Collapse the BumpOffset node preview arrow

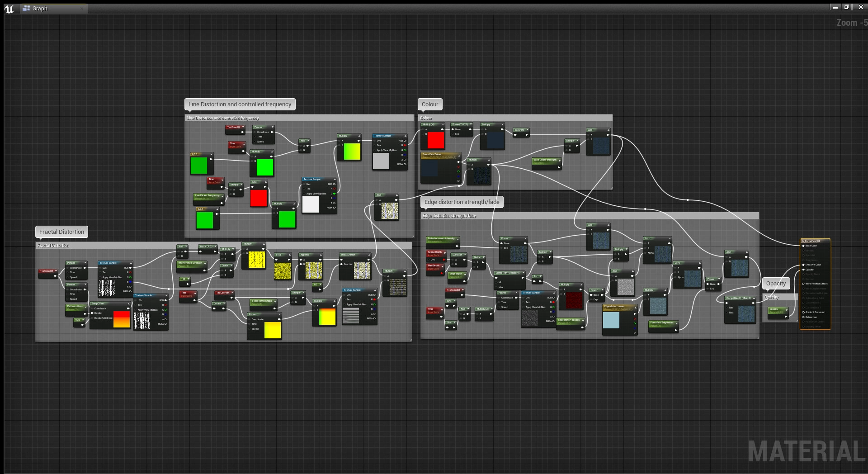(129, 303)
